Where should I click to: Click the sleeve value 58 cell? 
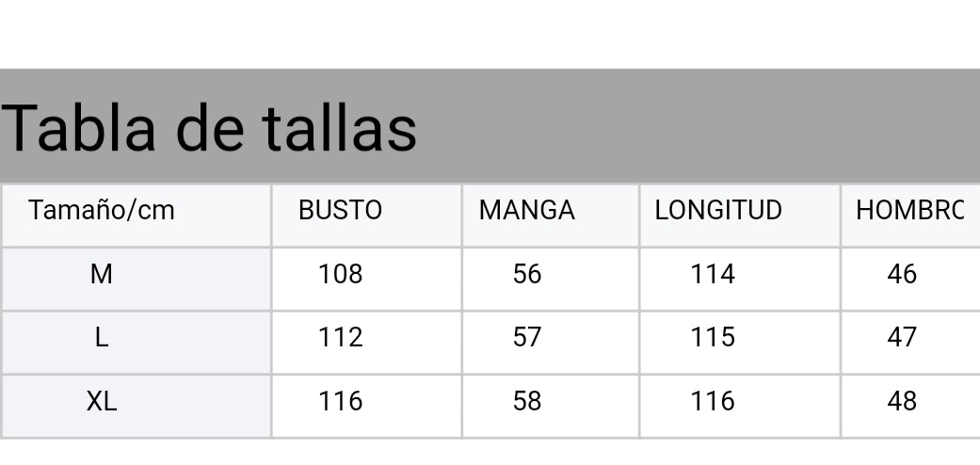(x=527, y=401)
